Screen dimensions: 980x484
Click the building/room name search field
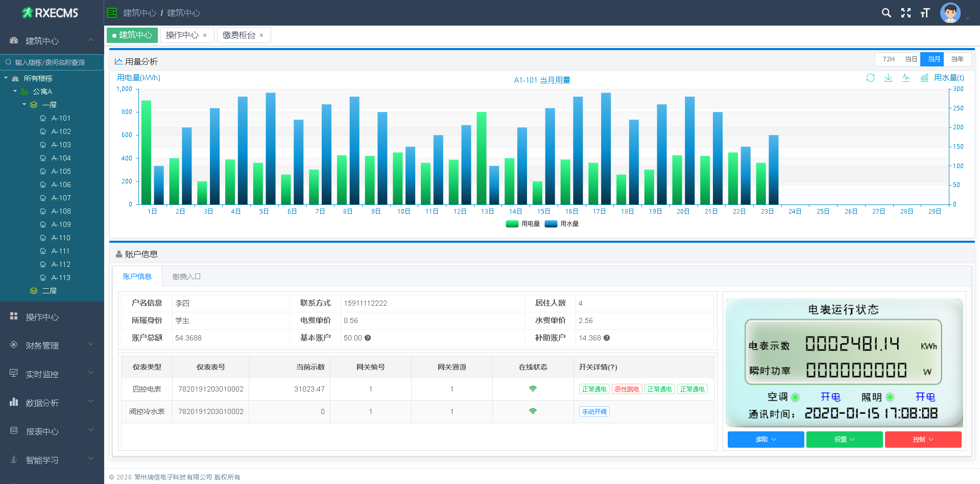click(52, 62)
